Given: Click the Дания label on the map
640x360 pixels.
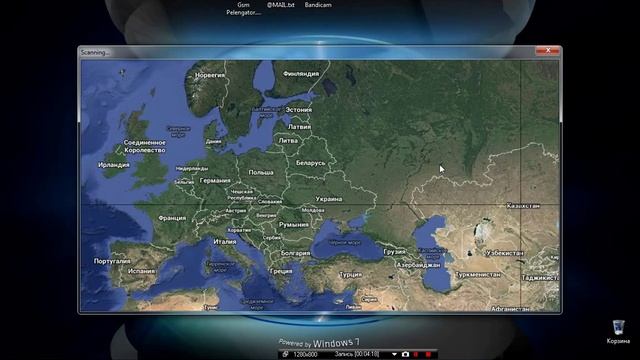Looking at the screenshot, I should point(213,142).
